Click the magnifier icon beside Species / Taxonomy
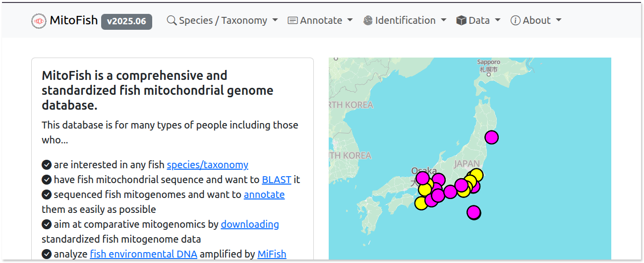 pos(172,20)
